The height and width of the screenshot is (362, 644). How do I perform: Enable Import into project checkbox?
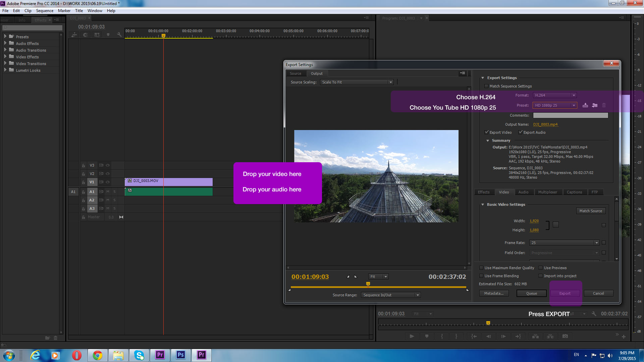pyautogui.click(x=541, y=276)
